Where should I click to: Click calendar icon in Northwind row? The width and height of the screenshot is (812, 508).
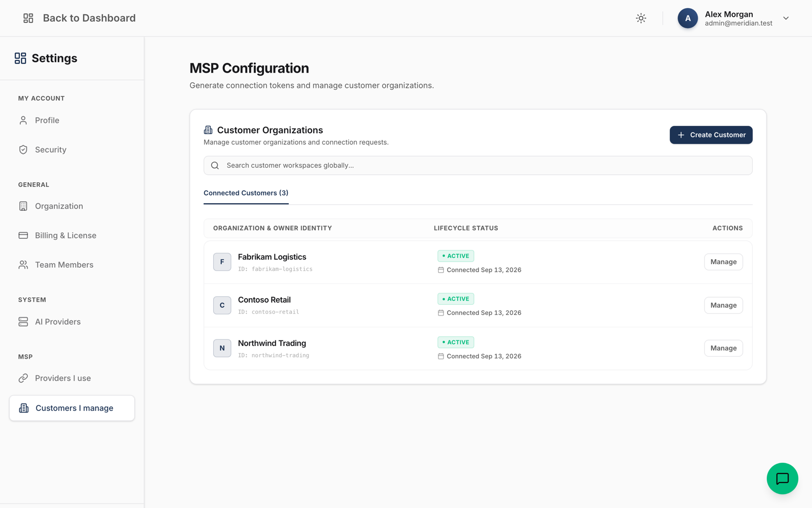click(441, 357)
